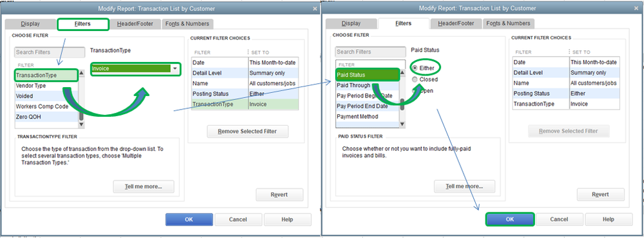Click Help in the left dialog
644x238 pixels.
coord(287,219)
